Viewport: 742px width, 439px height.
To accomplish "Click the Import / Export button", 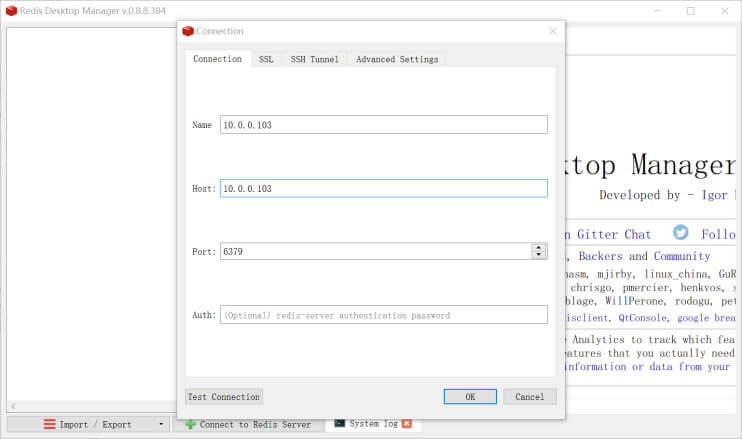I will tap(88, 424).
